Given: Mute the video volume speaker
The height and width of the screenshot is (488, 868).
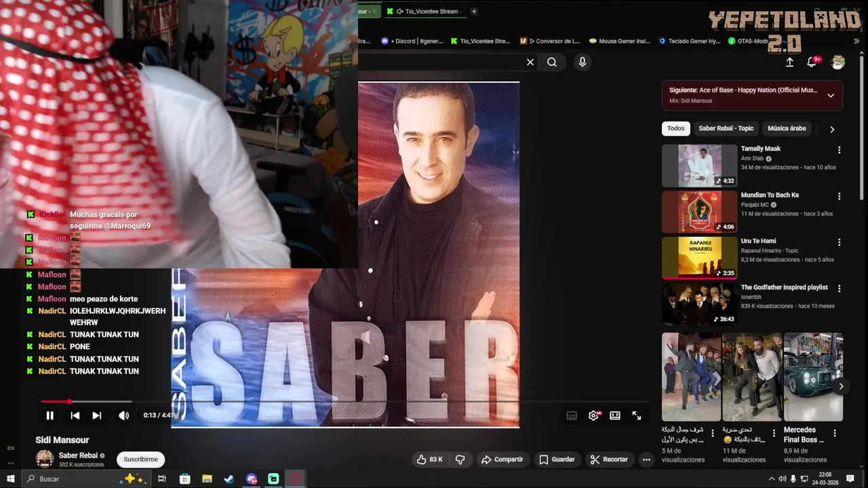Looking at the screenshot, I should [x=123, y=415].
